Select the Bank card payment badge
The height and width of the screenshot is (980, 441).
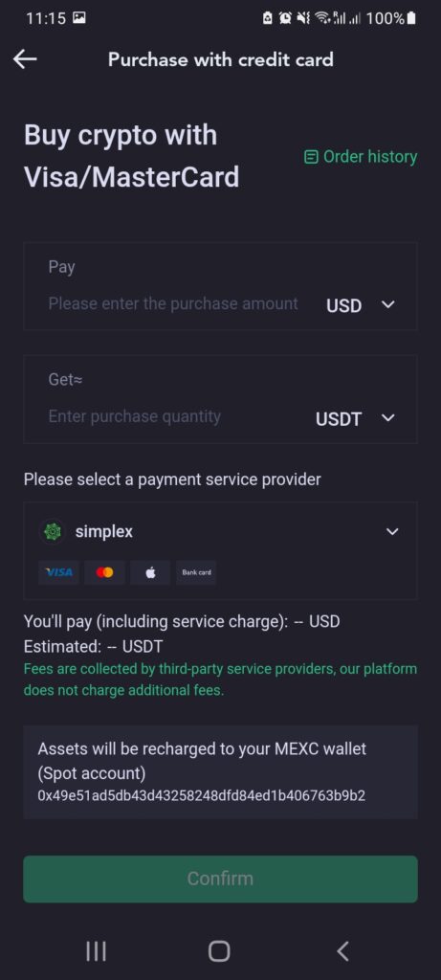click(x=196, y=572)
